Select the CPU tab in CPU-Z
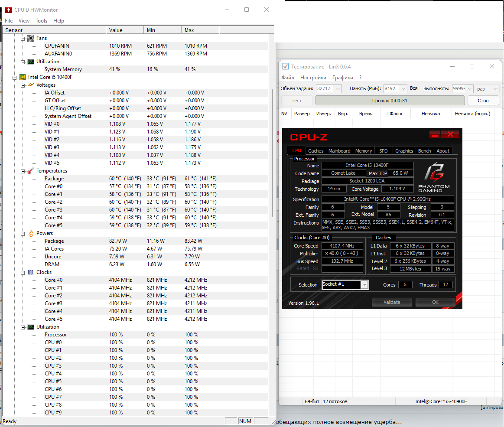Image resolution: width=504 pixels, height=427 pixels. coord(296,150)
